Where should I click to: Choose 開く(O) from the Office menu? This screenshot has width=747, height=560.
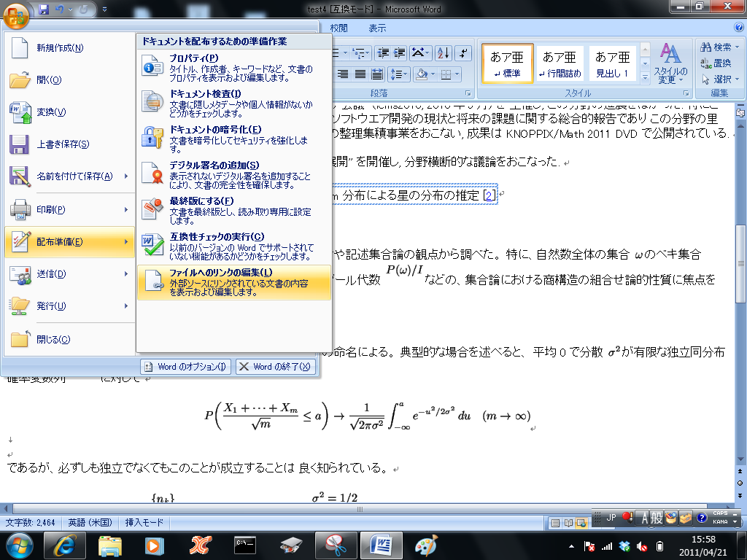point(69,80)
